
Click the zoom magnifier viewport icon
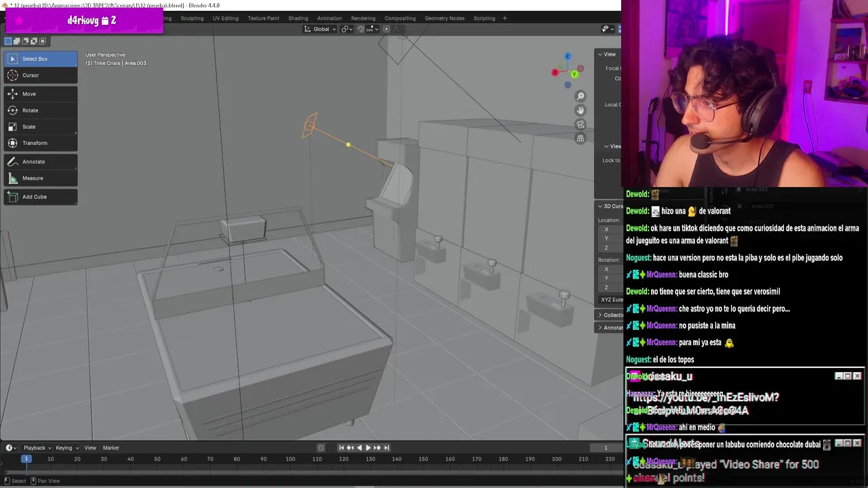click(x=580, y=96)
